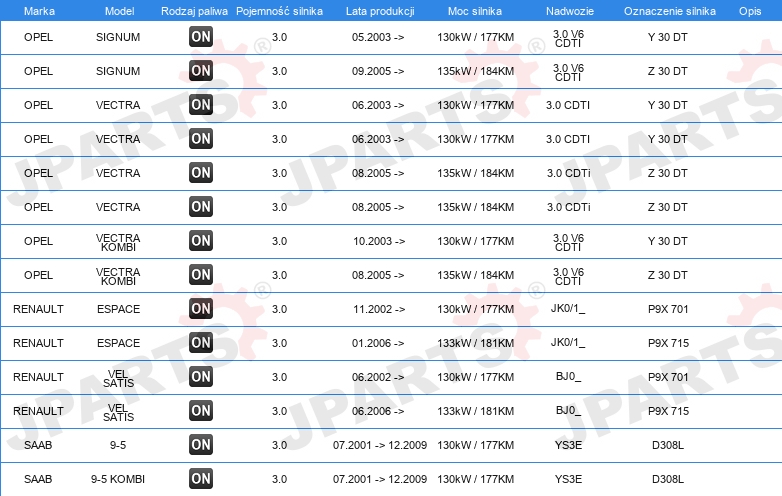782x496 pixels.
Task: Click engine capacity 3.0 in Signum 05.2003 row
Action: pos(279,37)
